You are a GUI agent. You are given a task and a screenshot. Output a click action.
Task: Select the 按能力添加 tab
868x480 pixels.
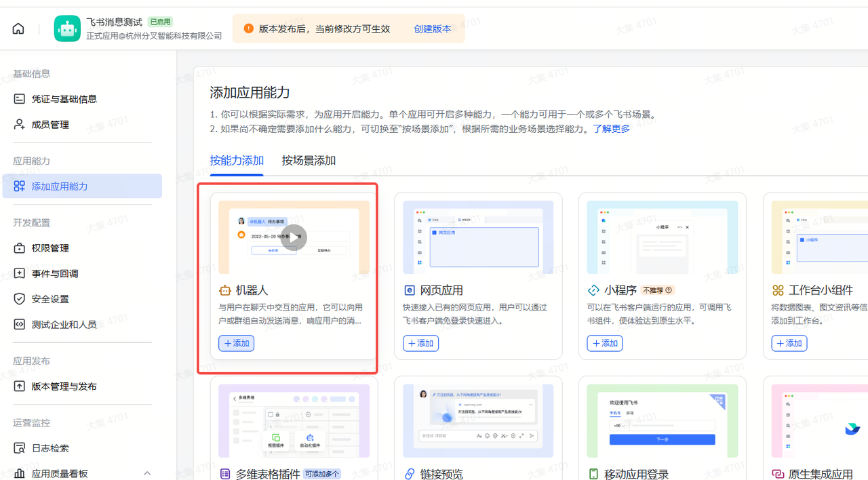[x=237, y=161]
